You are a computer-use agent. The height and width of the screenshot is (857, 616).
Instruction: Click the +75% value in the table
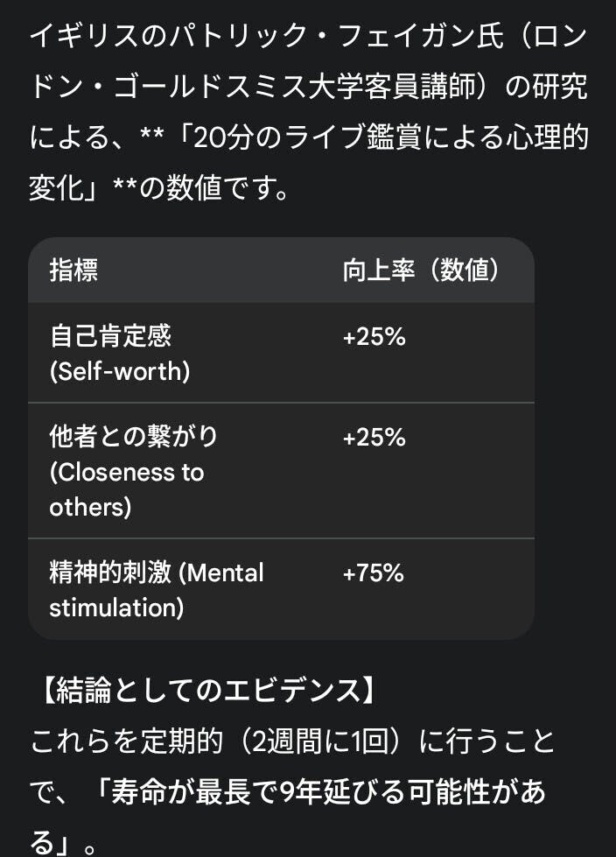click(374, 573)
